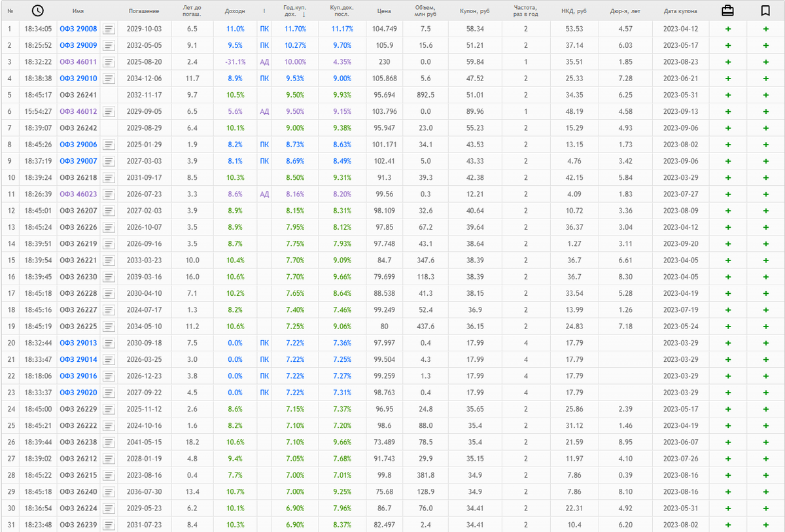Image resolution: width=785 pixels, height=532 pixels.
Task: Click the briefcase portfolio header icon
Action: [x=727, y=11]
